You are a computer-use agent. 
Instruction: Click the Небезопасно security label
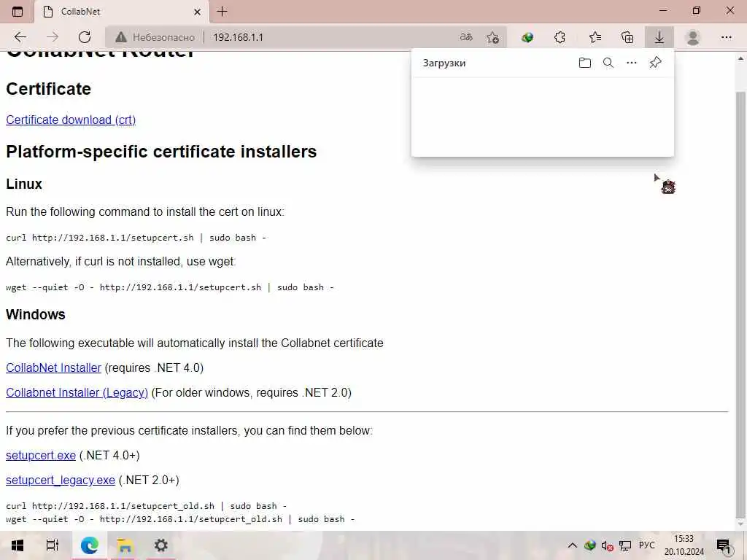[x=163, y=37]
